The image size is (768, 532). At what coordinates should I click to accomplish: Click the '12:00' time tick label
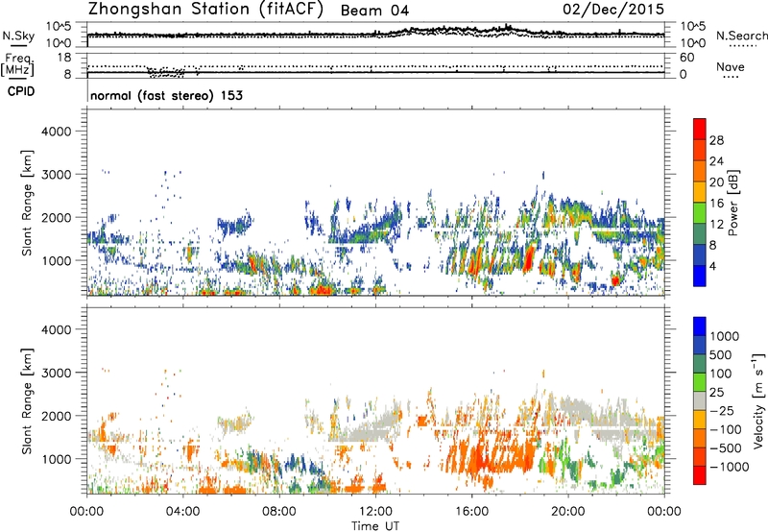click(375, 512)
